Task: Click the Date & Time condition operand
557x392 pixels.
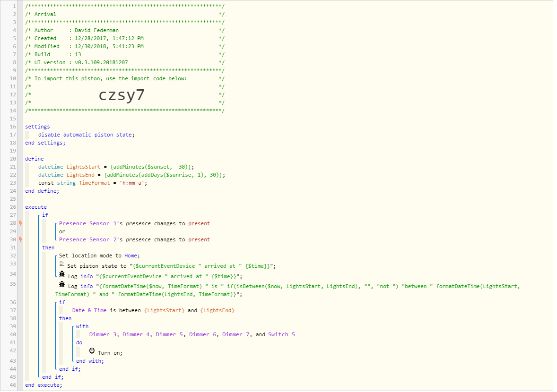Action: (x=89, y=310)
